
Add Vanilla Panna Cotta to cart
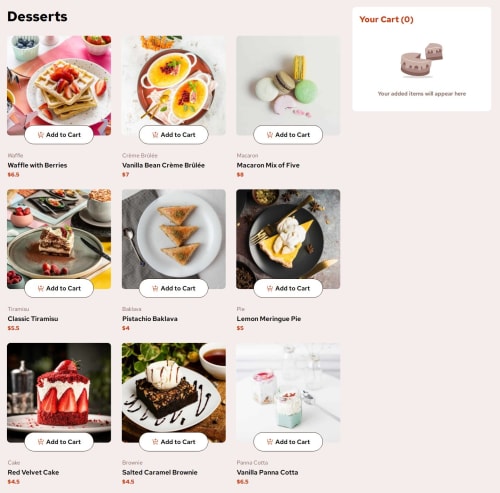(x=288, y=442)
